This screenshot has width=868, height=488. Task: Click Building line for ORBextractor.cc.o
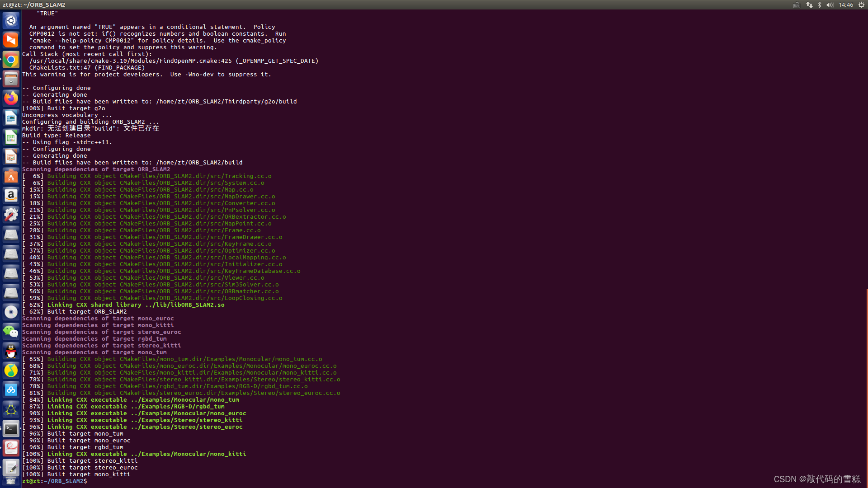[154, 217]
